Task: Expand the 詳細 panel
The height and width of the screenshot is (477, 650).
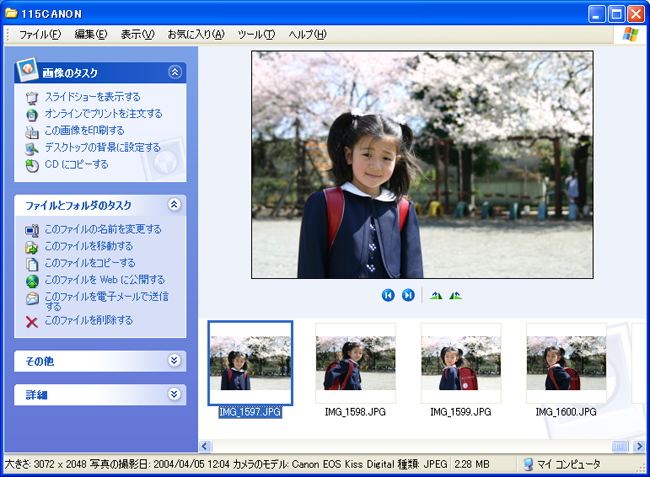Action: click(x=175, y=393)
